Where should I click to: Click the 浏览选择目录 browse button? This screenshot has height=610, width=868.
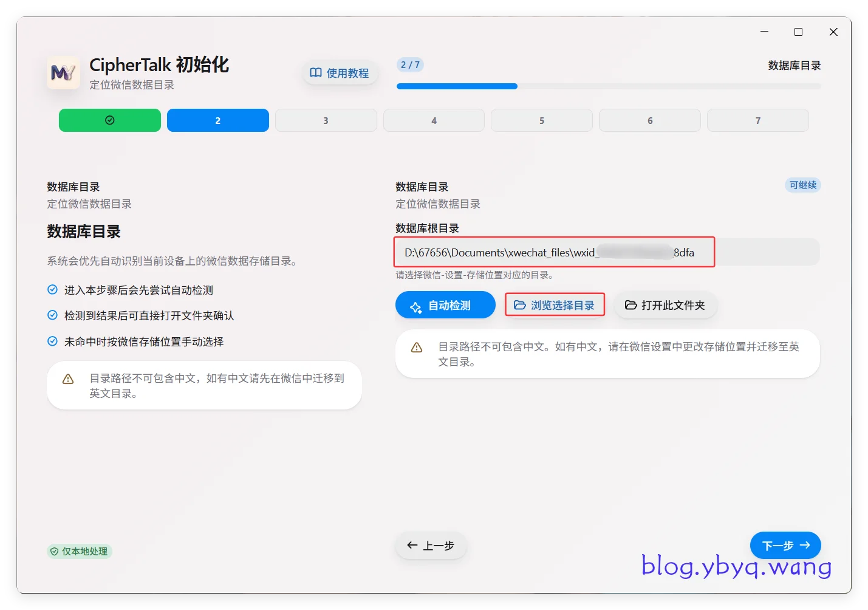point(555,305)
